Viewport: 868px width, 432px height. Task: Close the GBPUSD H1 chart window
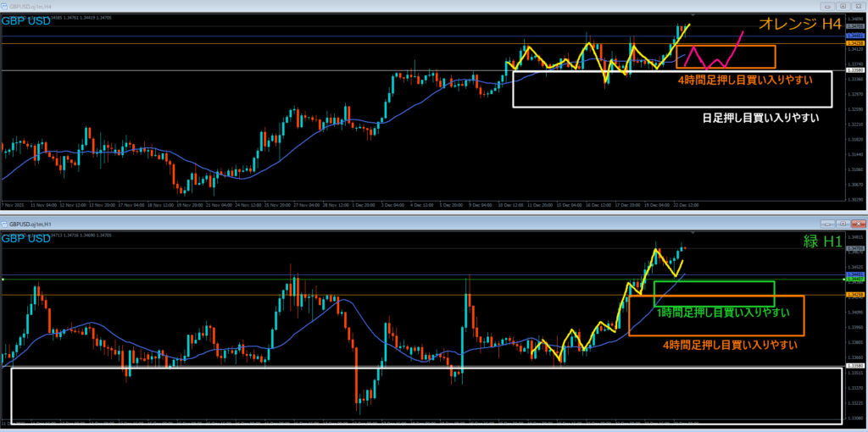(x=858, y=224)
